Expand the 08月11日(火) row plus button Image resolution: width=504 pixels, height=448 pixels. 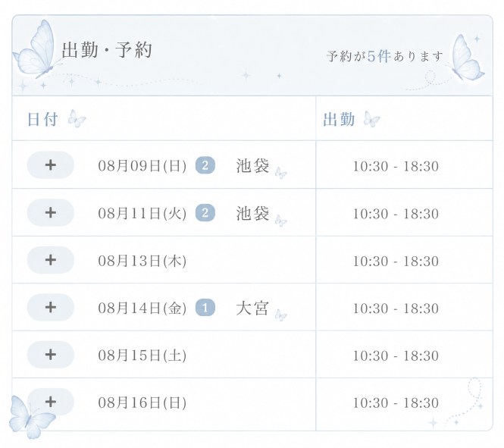coord(51,213)
